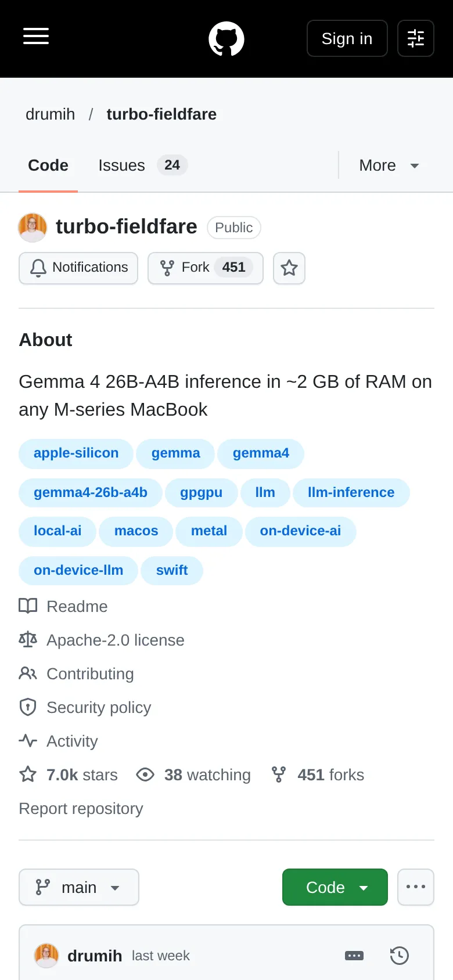Switch to the Issues tab
This screenshot has height=980, width=453.
coord(143,165)
